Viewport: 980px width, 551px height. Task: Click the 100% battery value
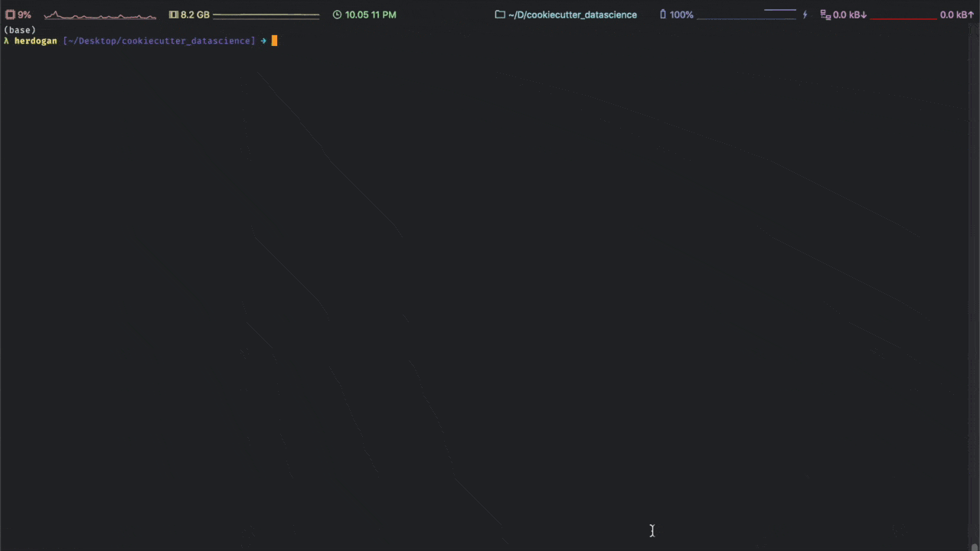tap(681, 15)
